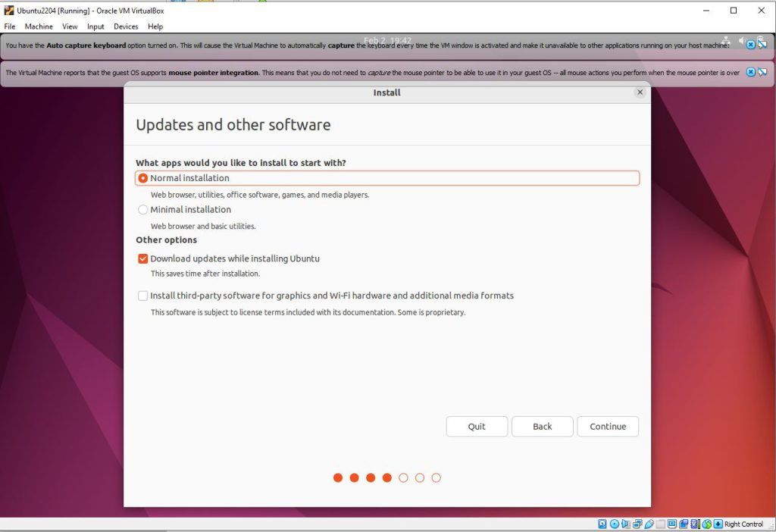The height and width of the screenshot is (532, 776).
Task: Click the license terms proprietary note
Action: [x=308, y=312]
